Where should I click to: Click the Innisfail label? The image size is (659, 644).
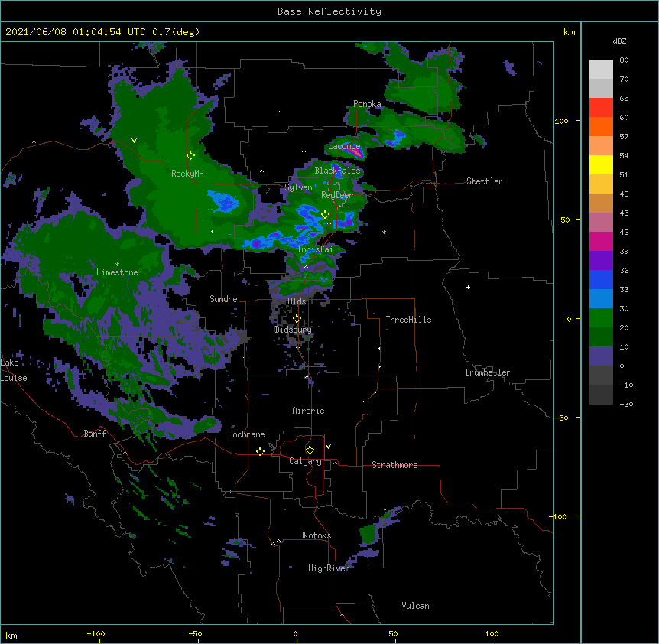click(x=317, y=249)
